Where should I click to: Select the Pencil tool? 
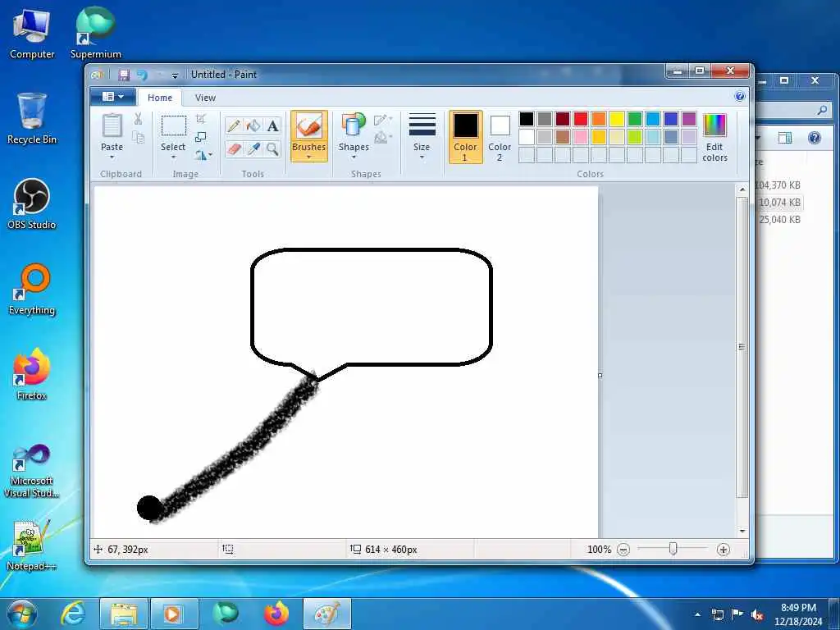click(234, 126)
